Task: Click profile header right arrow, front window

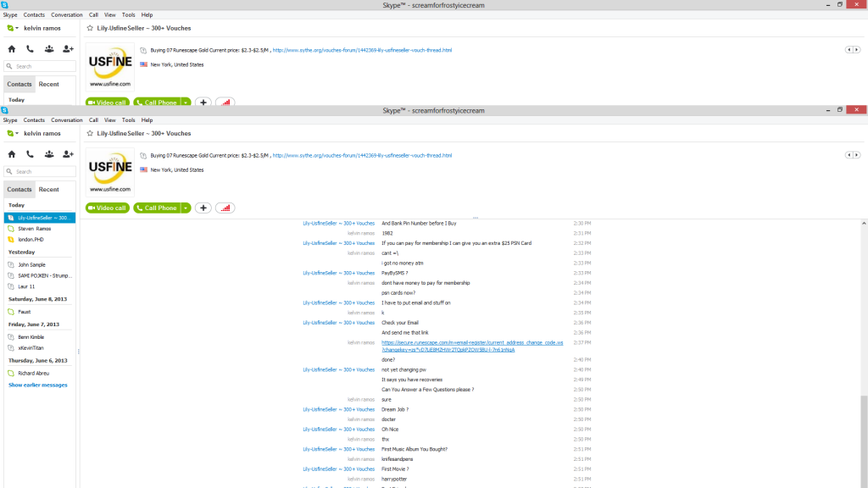Action: (857, 155)
